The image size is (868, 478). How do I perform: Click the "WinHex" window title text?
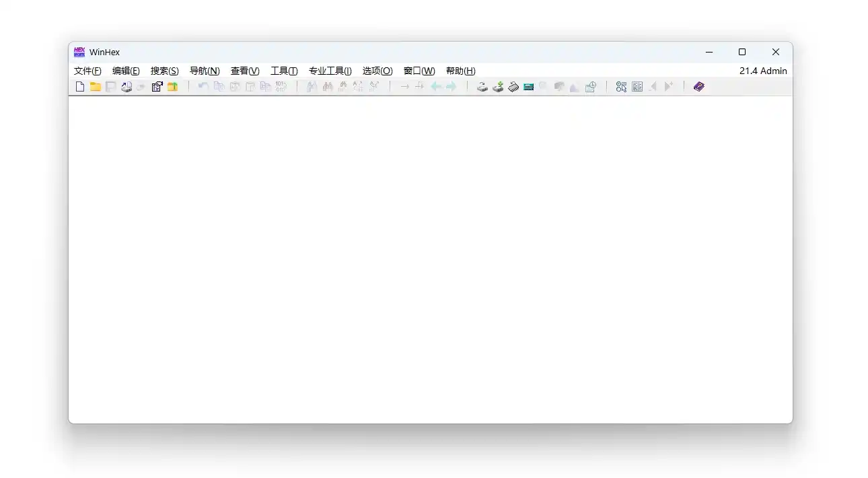pos(104,52)
